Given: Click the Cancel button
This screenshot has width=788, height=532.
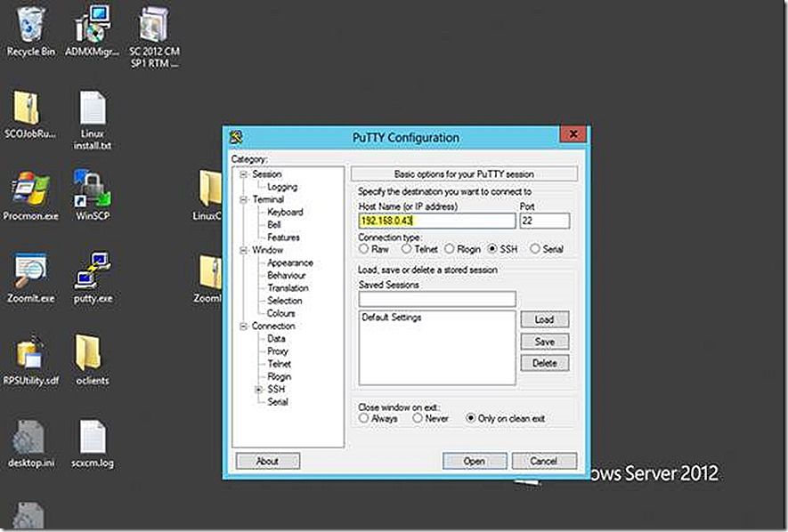Looking at the screenshot, I should [544, 461].
